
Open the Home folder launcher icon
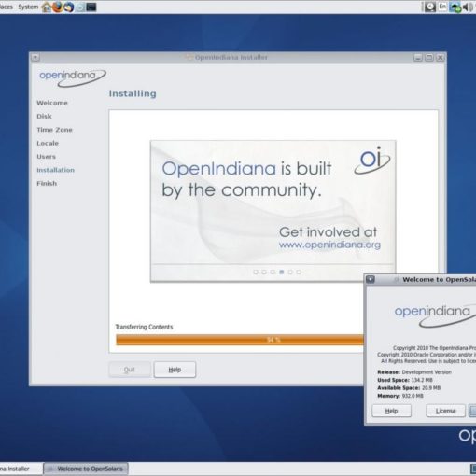[47, 7]
